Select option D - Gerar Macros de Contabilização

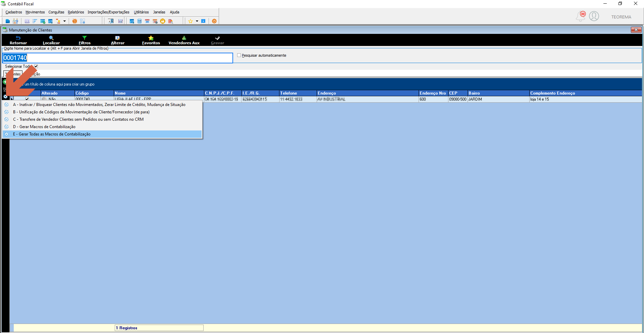tap(102, 127)
